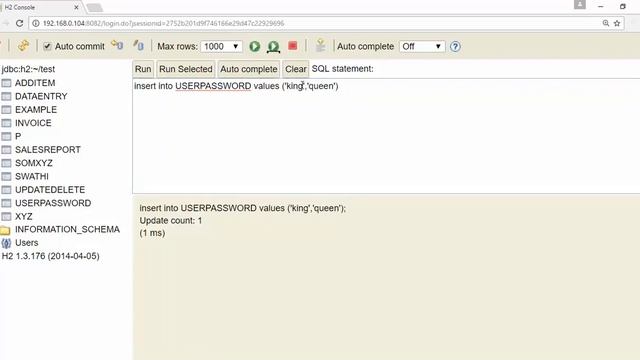This screenshot has width=640, height=360.
Task: Click the H2 1.3.176 version text
Action: click(x=51, y=256)
